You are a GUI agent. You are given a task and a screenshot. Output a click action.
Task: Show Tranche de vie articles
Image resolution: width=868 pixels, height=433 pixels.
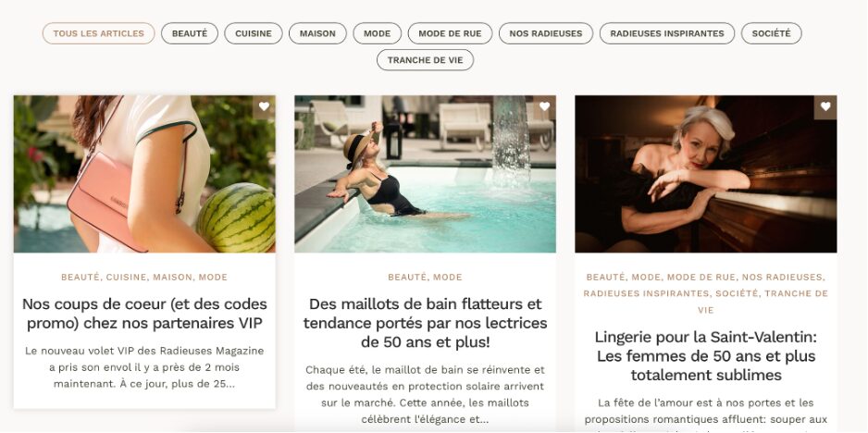click(x=425, y=60)
